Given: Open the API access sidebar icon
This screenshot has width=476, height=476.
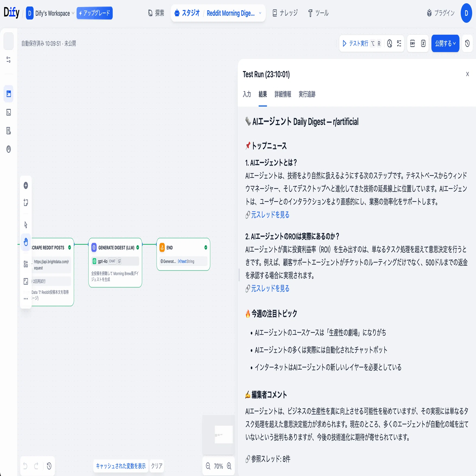Looking at the screenshot, I should click(x=9, y=112).
